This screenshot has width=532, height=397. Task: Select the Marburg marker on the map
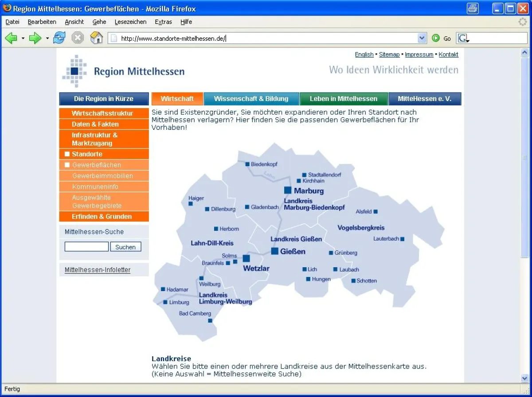click(x=288, y=191)
